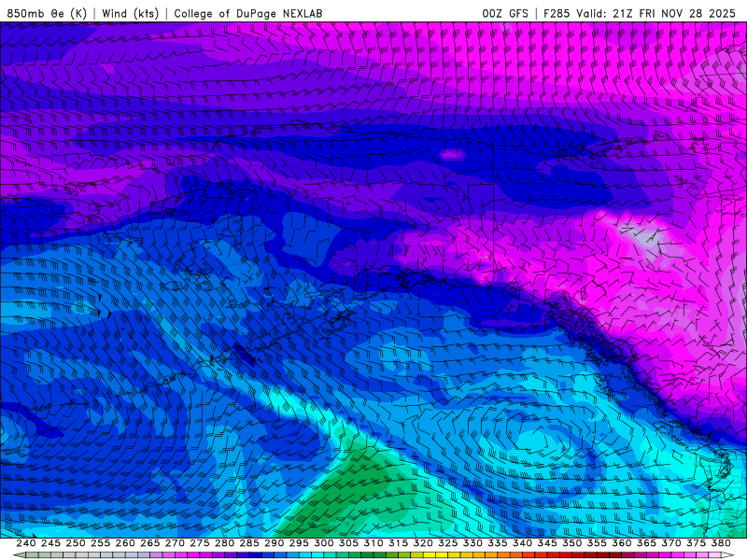Image resolution: width=747 pixels, height=560 pixels.
Task: Select the "Wind (kts)" header text
Action: coord(130,13)
